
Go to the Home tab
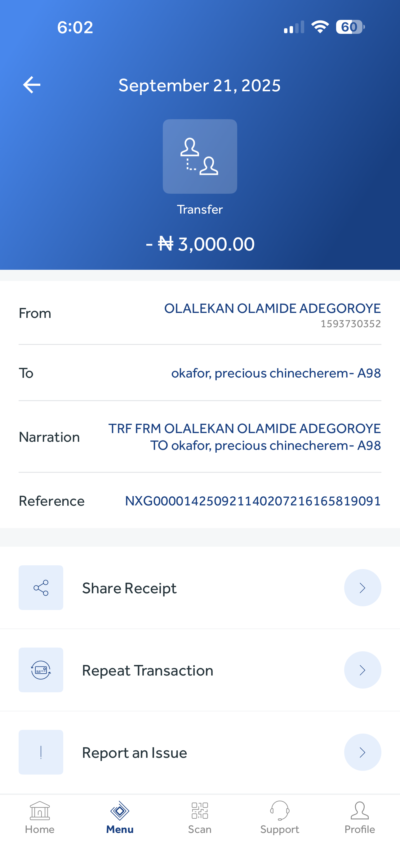coord(40,817)
